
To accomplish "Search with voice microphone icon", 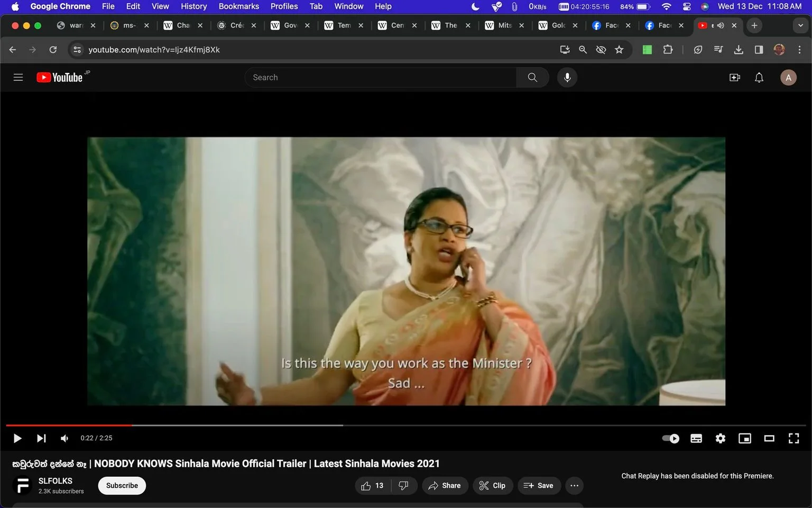I will click(567, 77).
